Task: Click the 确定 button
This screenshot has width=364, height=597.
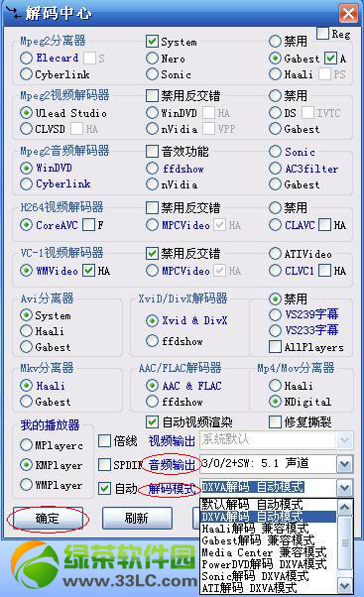Action: point(48,519)
